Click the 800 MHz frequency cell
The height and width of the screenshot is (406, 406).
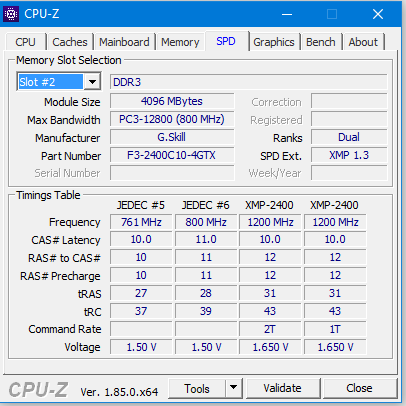206,222
